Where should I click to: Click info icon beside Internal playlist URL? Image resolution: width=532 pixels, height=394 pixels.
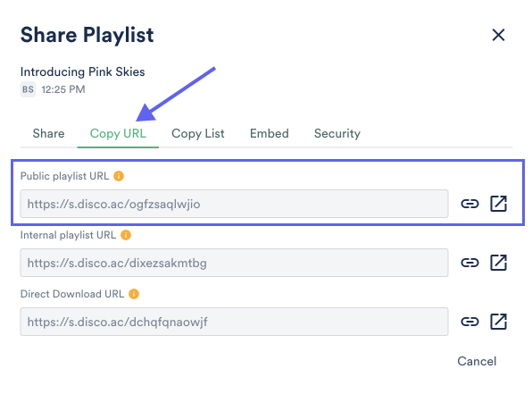click(126, 235)
